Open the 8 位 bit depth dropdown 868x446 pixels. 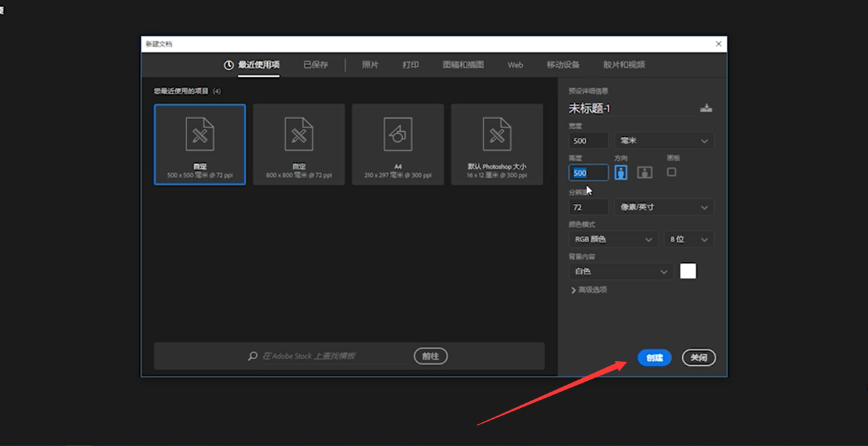(x=689, y=239)
